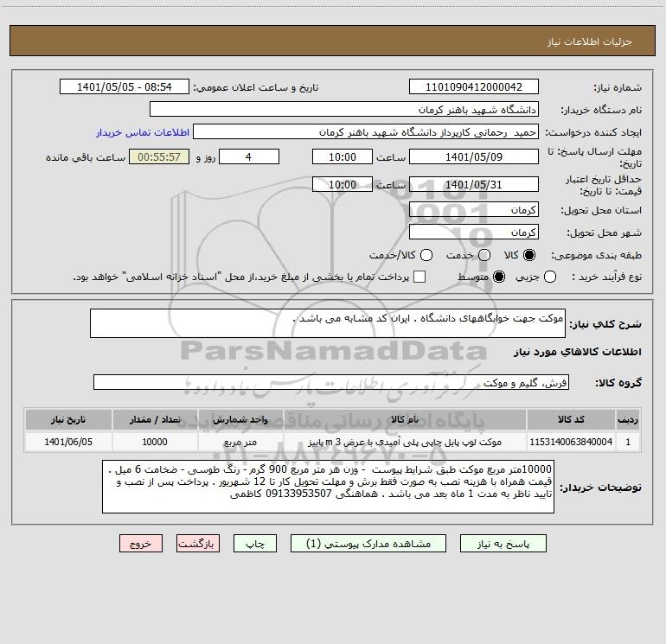The width and height of the screenshot is (666, 644).
Task: Click the need date cell 1401/06/05
Action: [68, 442]
